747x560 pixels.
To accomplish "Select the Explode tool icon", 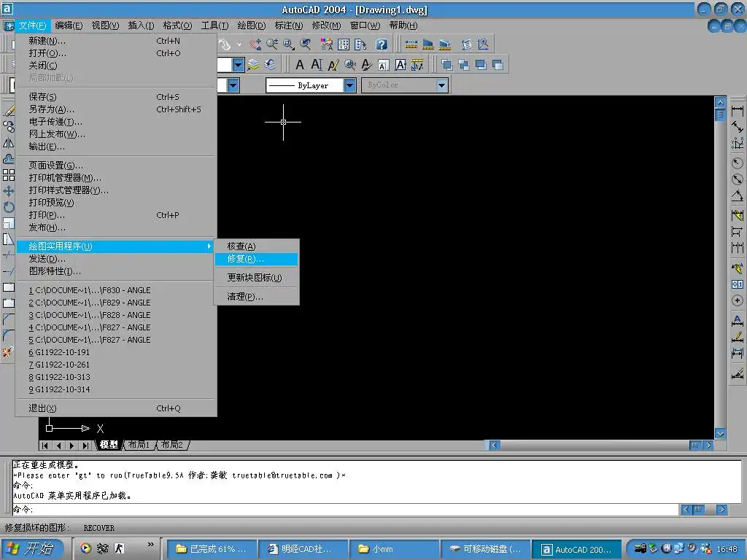I will click(7, 352).
